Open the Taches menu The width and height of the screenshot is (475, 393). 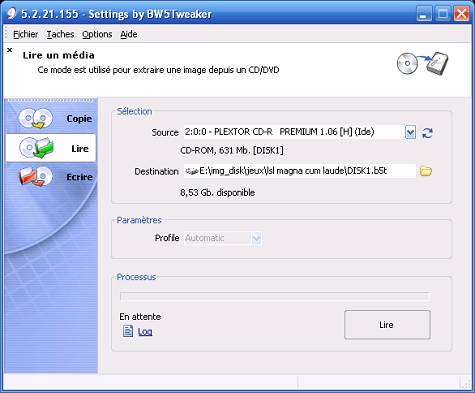pyautogui.click(x=60, y=34)
